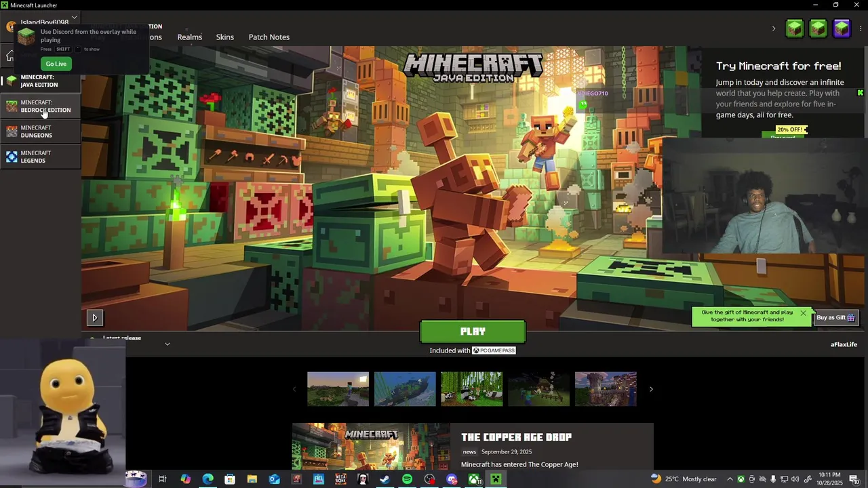The height and width of the screenshot is (488, 868).
Task: Open The Copper Age Drop news article
Action: [516, 437]
